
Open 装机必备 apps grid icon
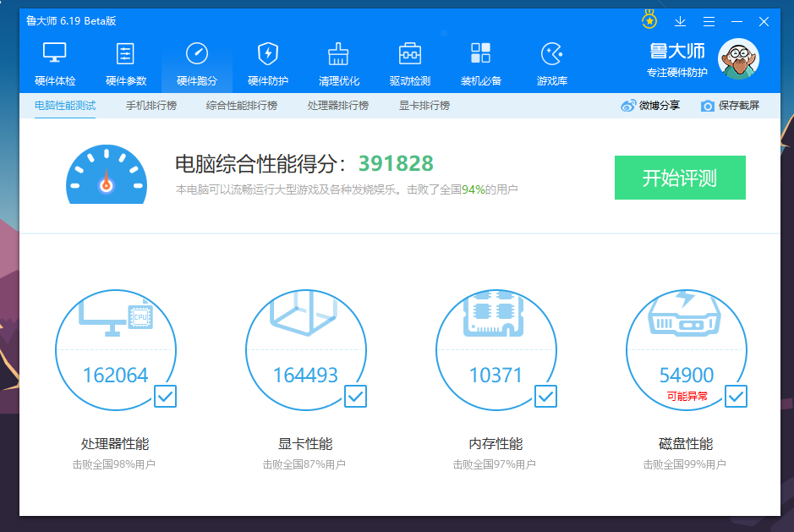point(480,52)
